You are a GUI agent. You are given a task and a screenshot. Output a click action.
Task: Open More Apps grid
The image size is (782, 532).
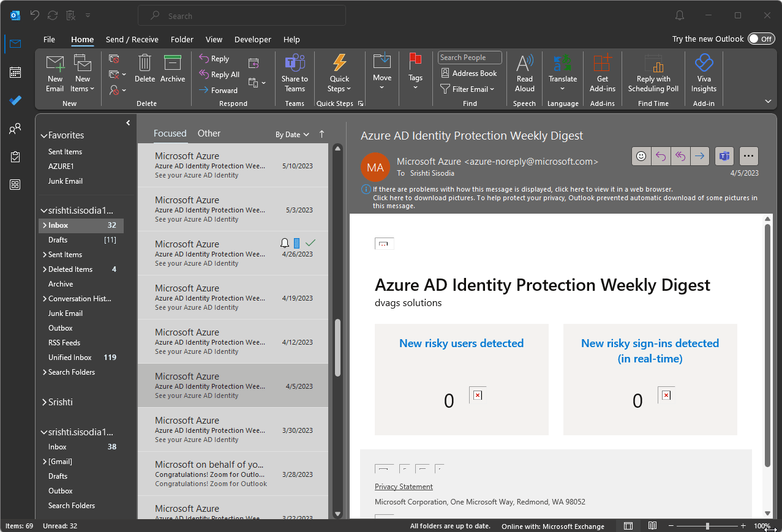click(x=15, y=185)
